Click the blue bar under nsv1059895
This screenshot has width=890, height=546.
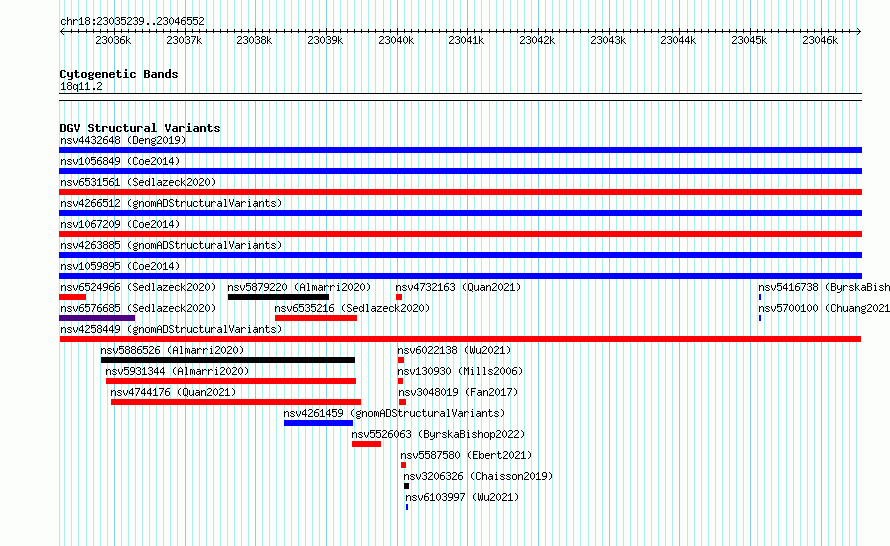click(x=460, y=276)
